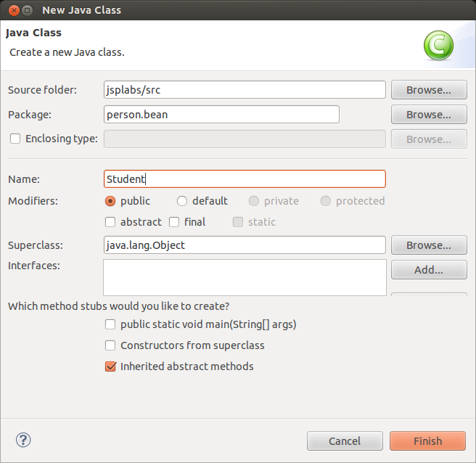Enable the Enclosing type checkbox

15,139
